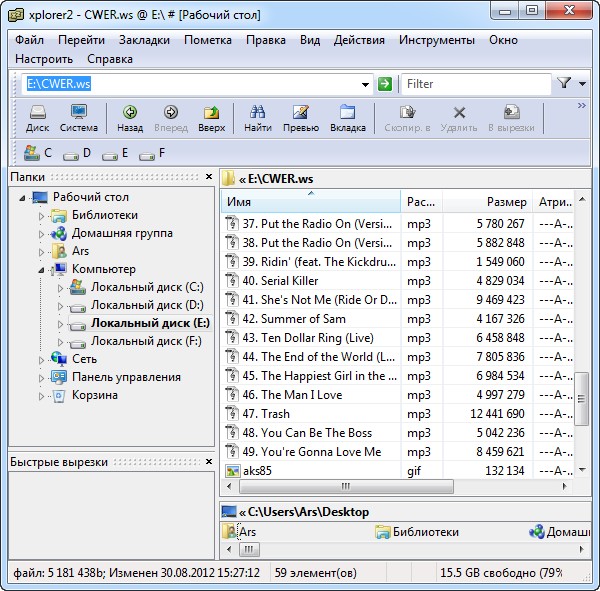Collapse the Рабочий стол tree node
This screenshot has width=600, height=591.
click(x=22, y=198)
